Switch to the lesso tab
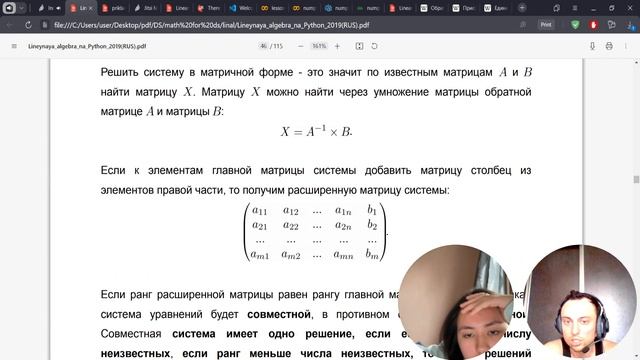 273,8
